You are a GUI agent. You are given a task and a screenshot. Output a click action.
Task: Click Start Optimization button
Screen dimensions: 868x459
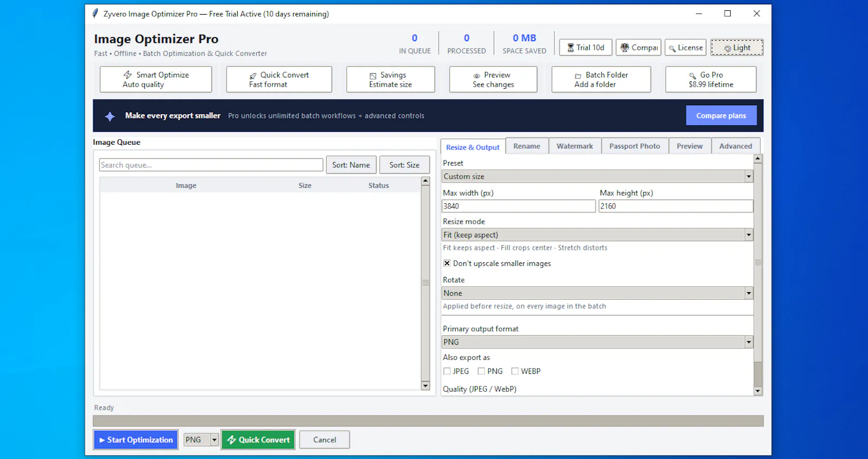[x=136, y=440]
